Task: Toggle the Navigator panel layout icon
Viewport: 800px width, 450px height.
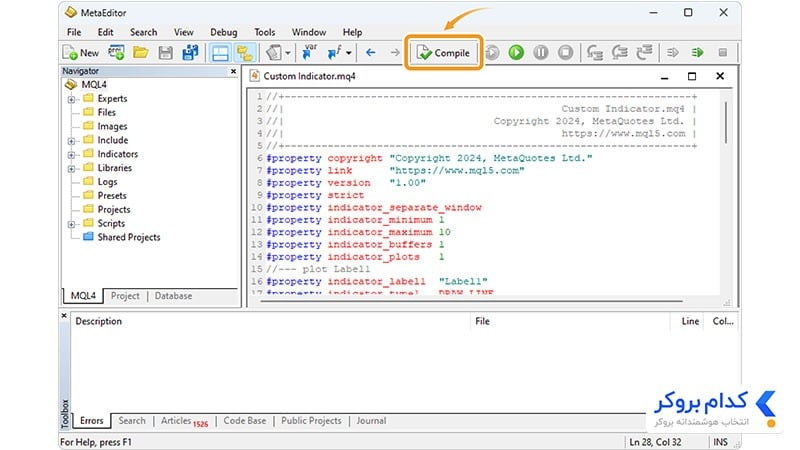Action: pos(220,53)
